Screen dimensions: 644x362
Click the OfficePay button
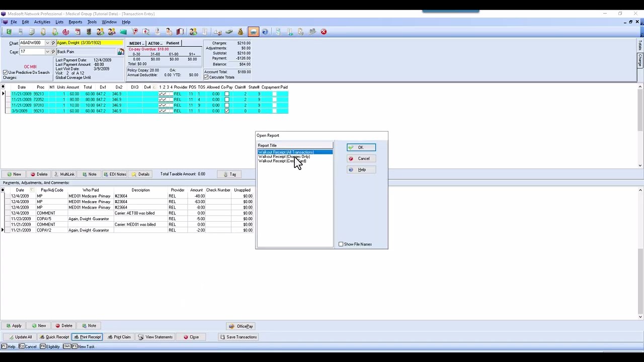(241, 326)
